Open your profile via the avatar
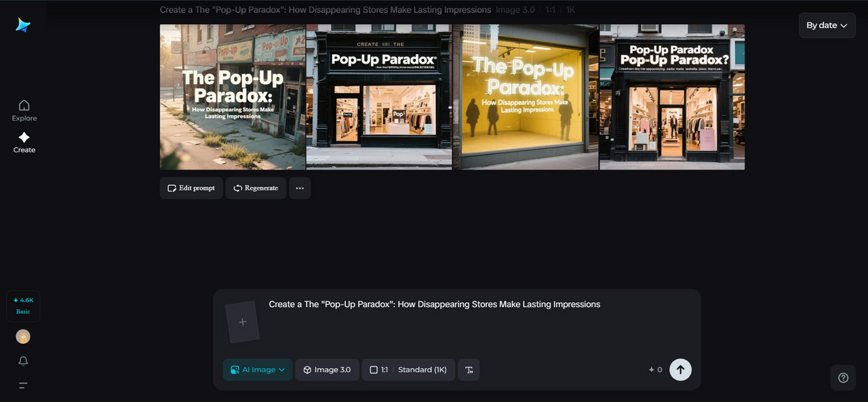Screen dimensions: 868x402 [23, 336]
